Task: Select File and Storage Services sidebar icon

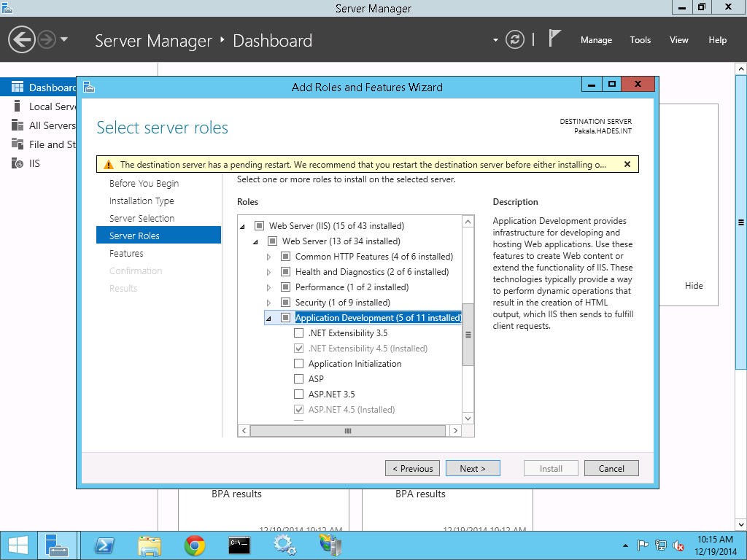Action: pyautogui.click(x=18, y=144)
